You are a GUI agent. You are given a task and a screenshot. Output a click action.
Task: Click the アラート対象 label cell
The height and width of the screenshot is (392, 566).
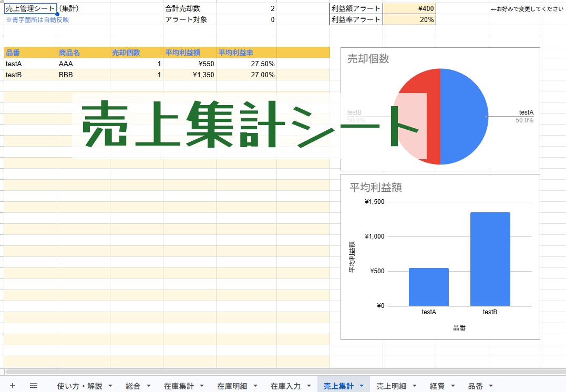coord(190,19)
